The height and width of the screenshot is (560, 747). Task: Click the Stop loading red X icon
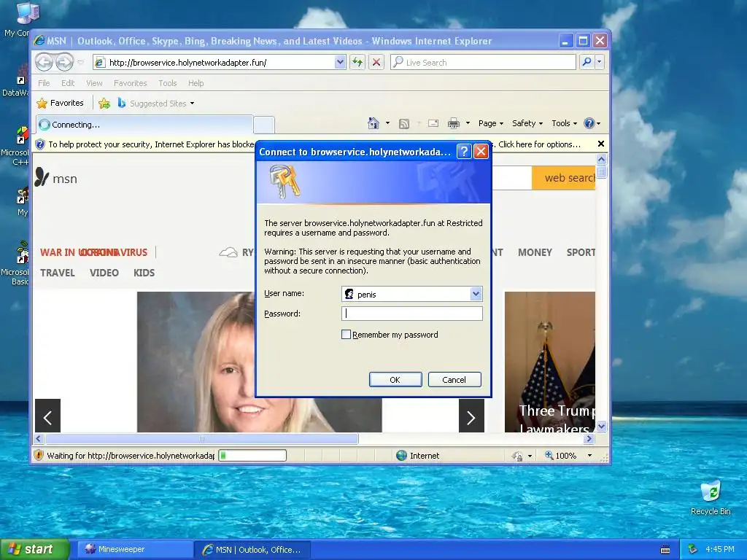coord(376,62)
